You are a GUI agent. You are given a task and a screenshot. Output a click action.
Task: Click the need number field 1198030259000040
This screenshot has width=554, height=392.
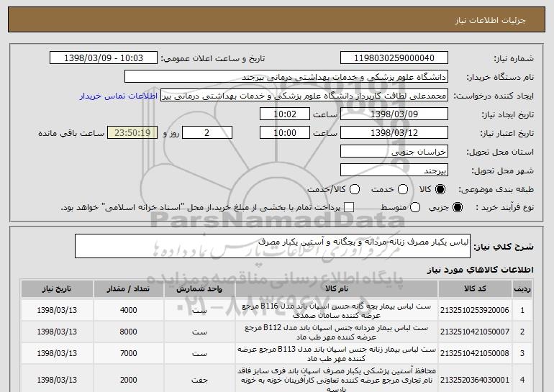click(x=394, y=58)
